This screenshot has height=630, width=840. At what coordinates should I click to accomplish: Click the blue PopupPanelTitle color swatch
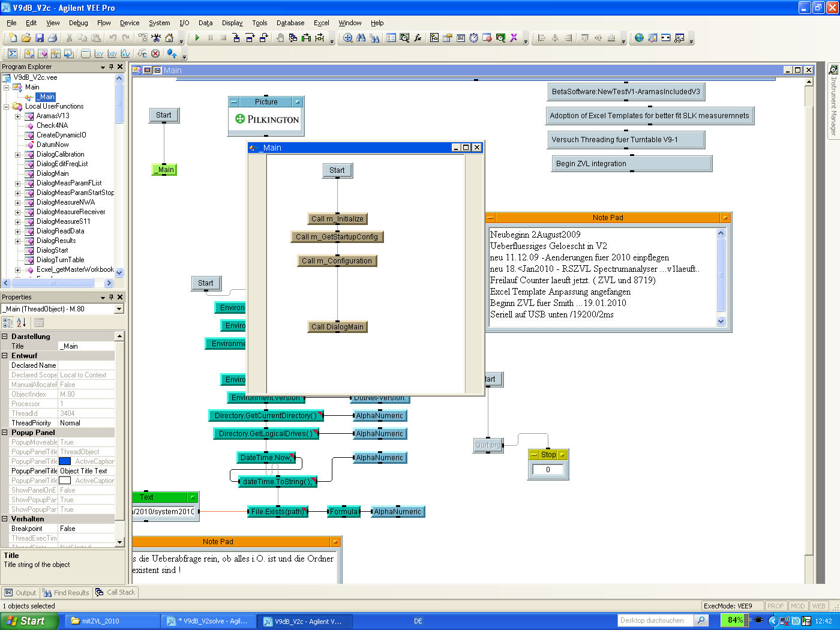click(x=65, y=461)
